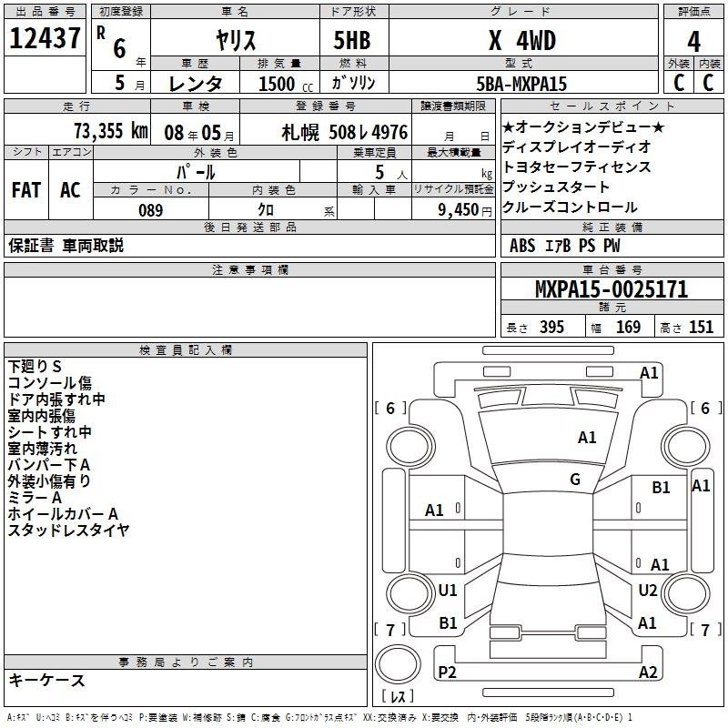Click the P2 paint marker on the rear bumper
Viewport: 728px width, 728px height.
[447, 672]
